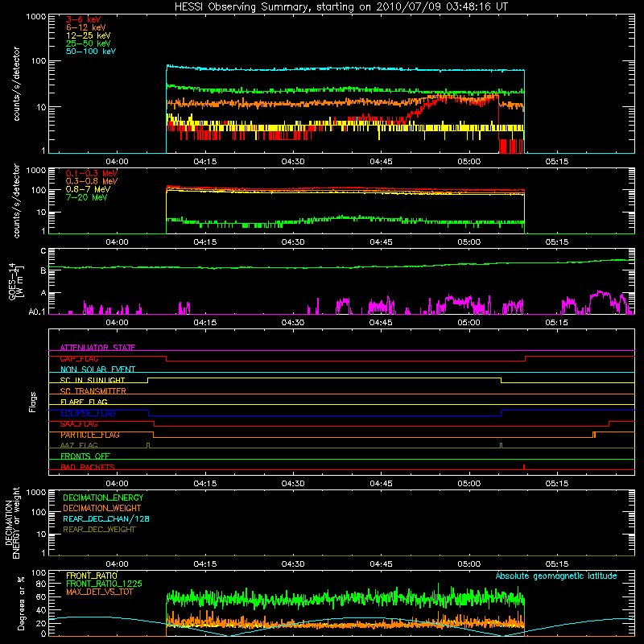Select the SC_IN_SUNLIGHT flag label
Image resolution: width=644 pixels, height=644 pixels.
[x=92, y=380]
